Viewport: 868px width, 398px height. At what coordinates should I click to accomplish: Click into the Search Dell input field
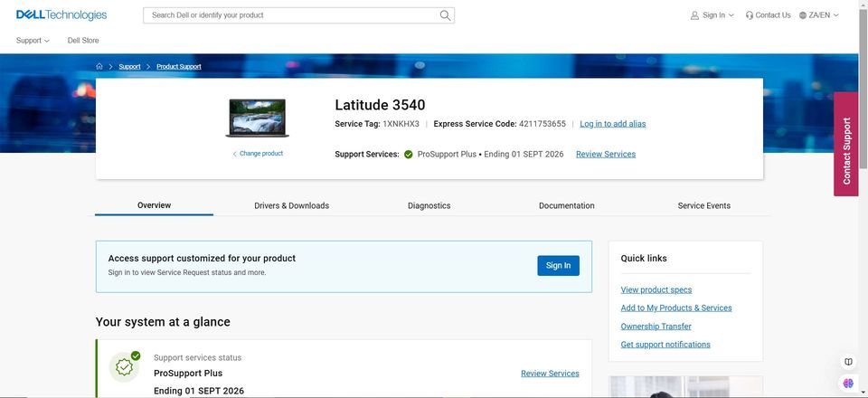(289, 15)
